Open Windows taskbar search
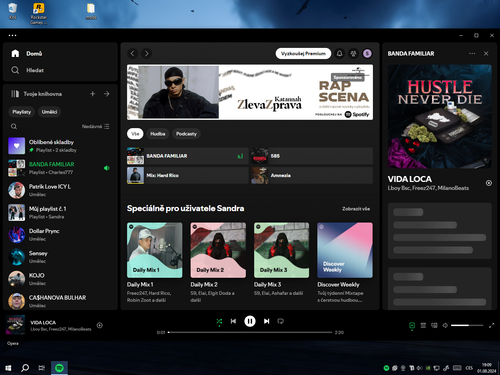 pos(25,368)
